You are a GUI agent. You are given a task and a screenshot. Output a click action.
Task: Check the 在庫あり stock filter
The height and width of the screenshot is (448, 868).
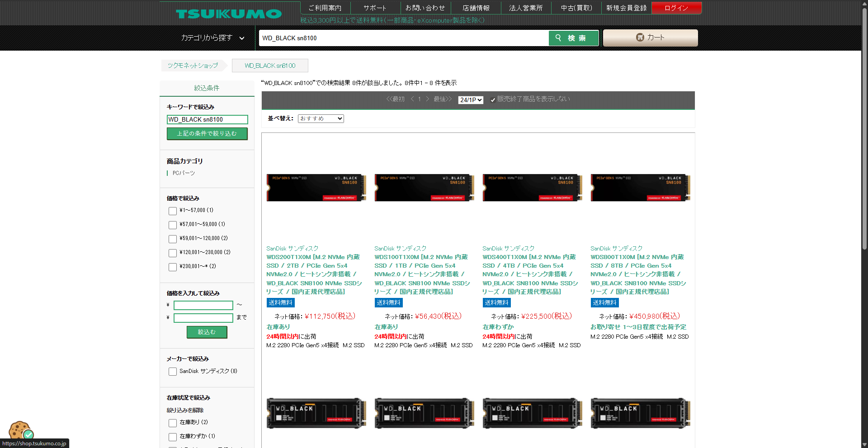click(x=173, y=423)
